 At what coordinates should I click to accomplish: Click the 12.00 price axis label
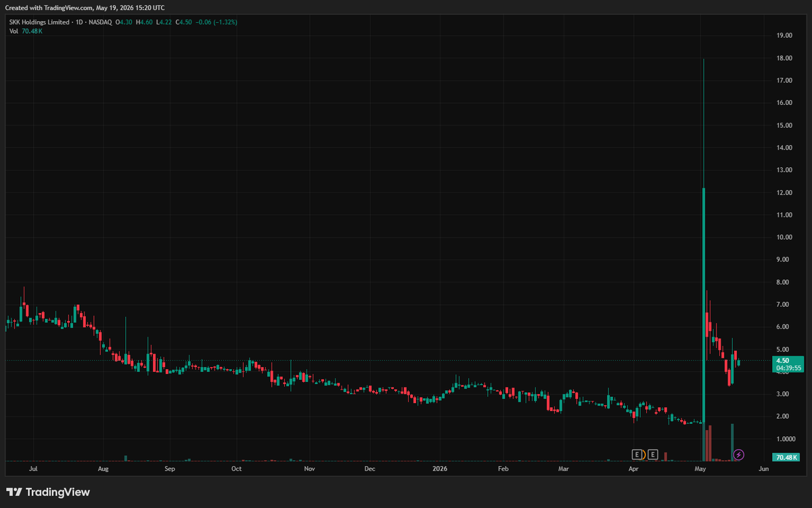[x=785, y=192]
